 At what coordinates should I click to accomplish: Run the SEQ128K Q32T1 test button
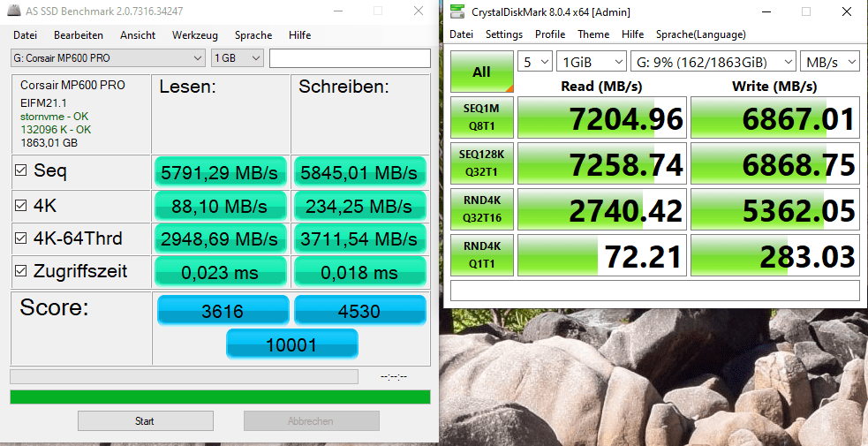point(481,163)
